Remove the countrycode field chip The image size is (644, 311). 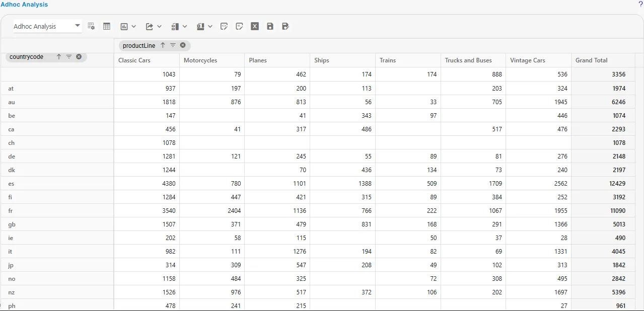[x=79, y=57]
